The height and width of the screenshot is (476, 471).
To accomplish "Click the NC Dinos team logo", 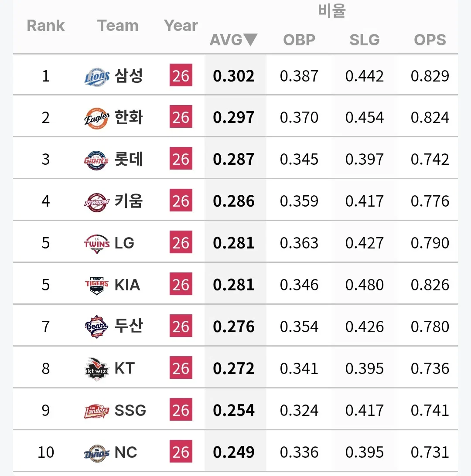I will pyautogui.click(x=96, y=453).
